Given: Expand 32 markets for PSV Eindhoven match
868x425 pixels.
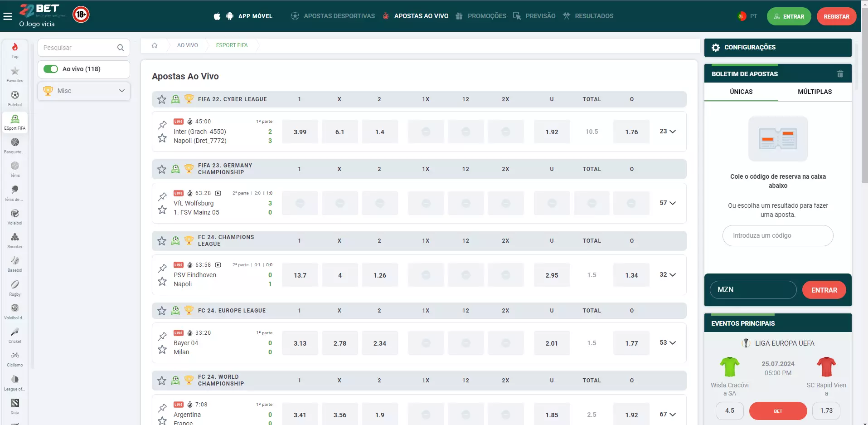Looking at the screenshot, I should point(667,275).
